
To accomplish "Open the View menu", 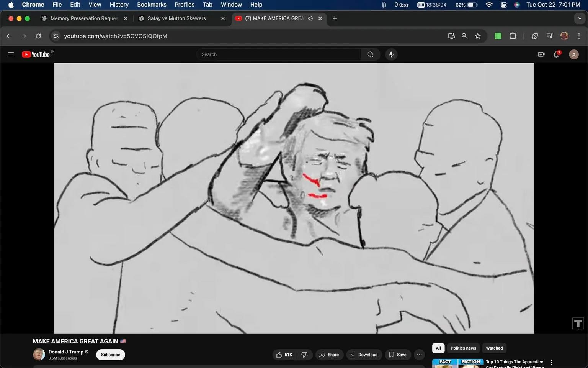I will [95, 5].
